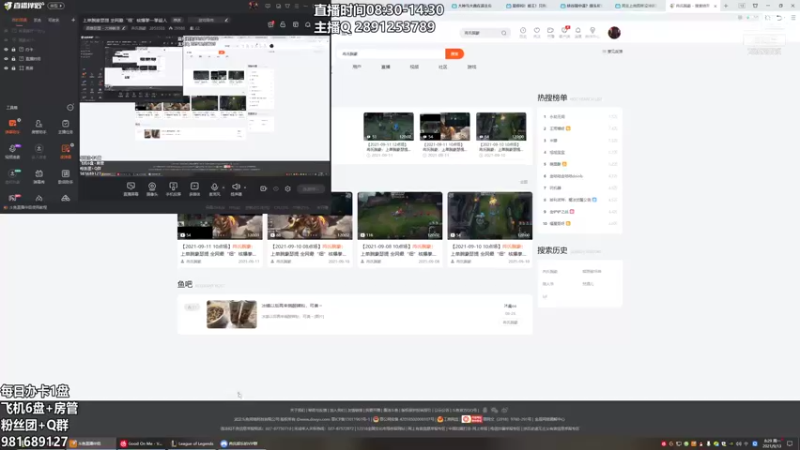Viewport: 800px width, 450px height.
Task: Expand the speaker options arrow
Action: pos(244,188)
